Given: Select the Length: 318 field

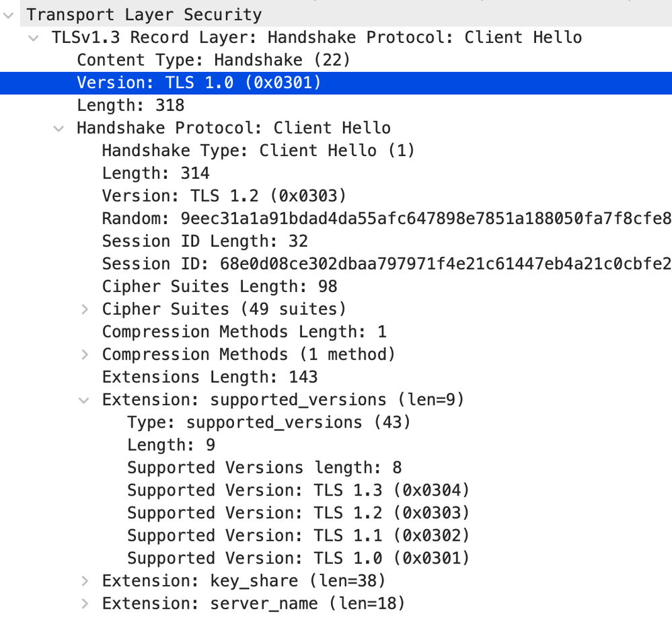Looking at the screenshot, I should (143, 105).
